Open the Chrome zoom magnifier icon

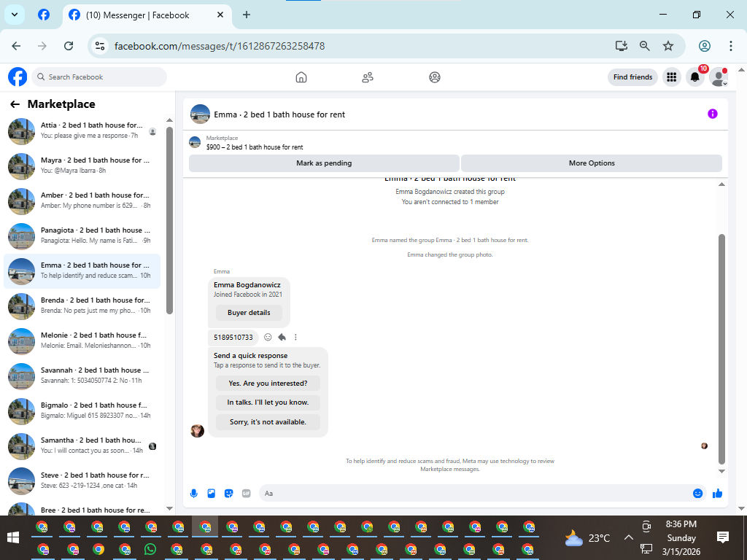click(645, 46)
